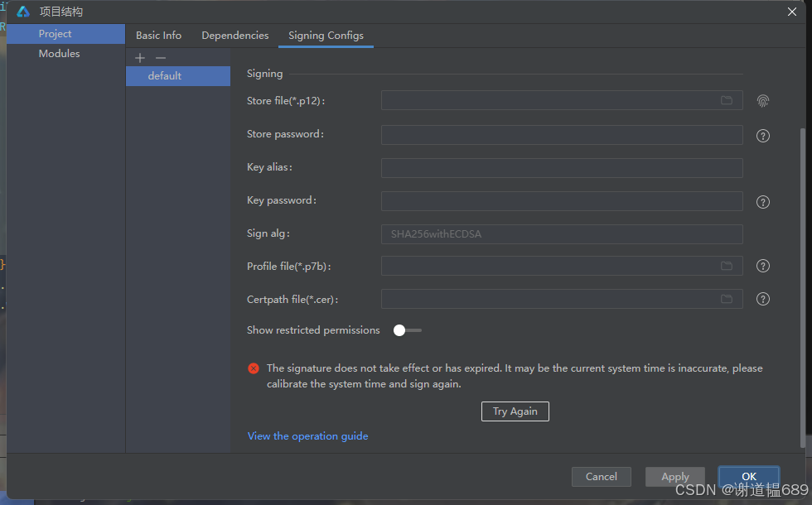
Task: Switch to the Basic Info tab
Action: (158, 36)
